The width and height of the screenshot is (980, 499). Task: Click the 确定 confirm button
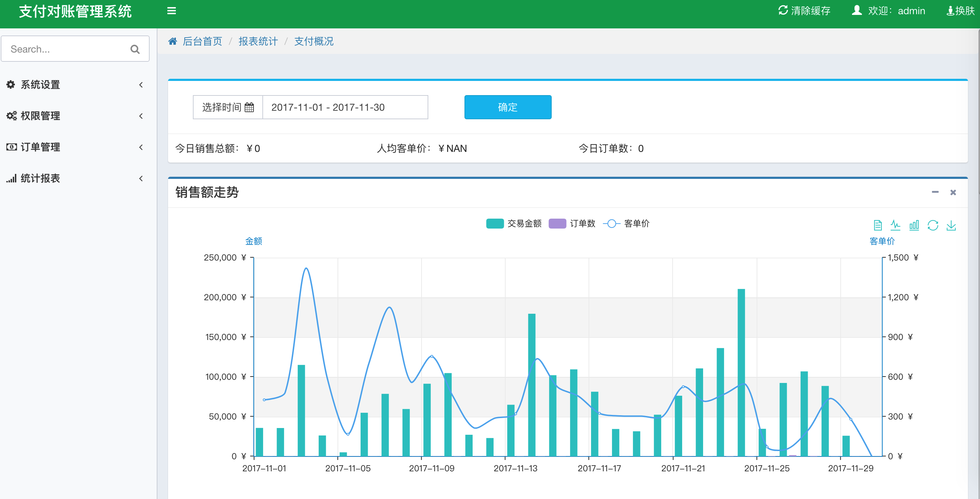507,107
